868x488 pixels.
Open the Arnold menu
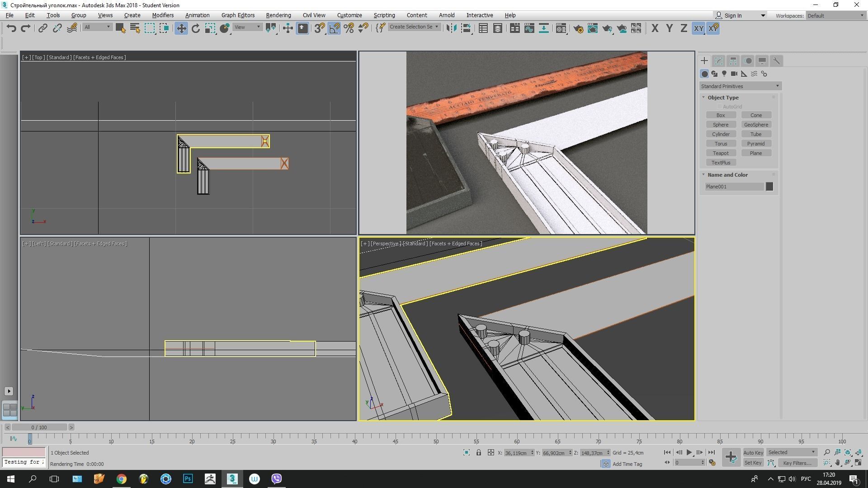click(447, 15)
